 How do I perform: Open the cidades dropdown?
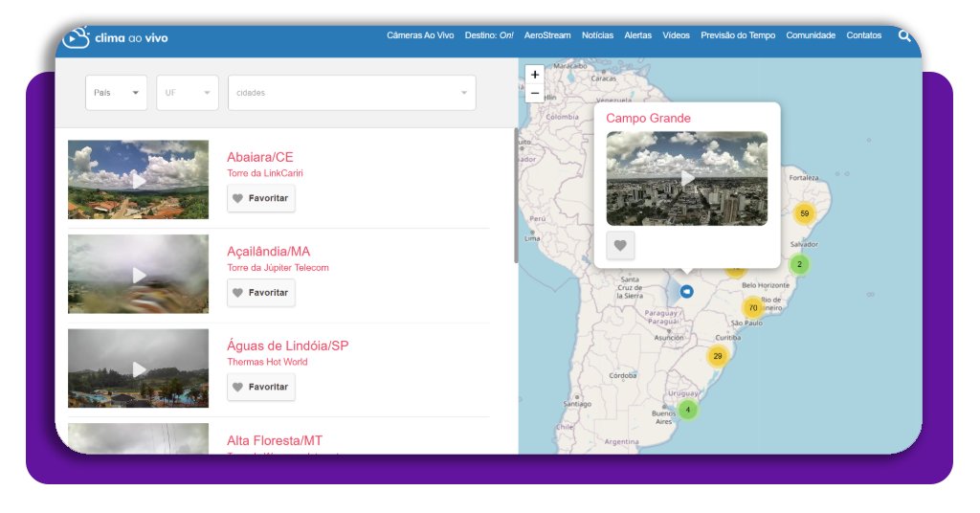pos(352,93)
